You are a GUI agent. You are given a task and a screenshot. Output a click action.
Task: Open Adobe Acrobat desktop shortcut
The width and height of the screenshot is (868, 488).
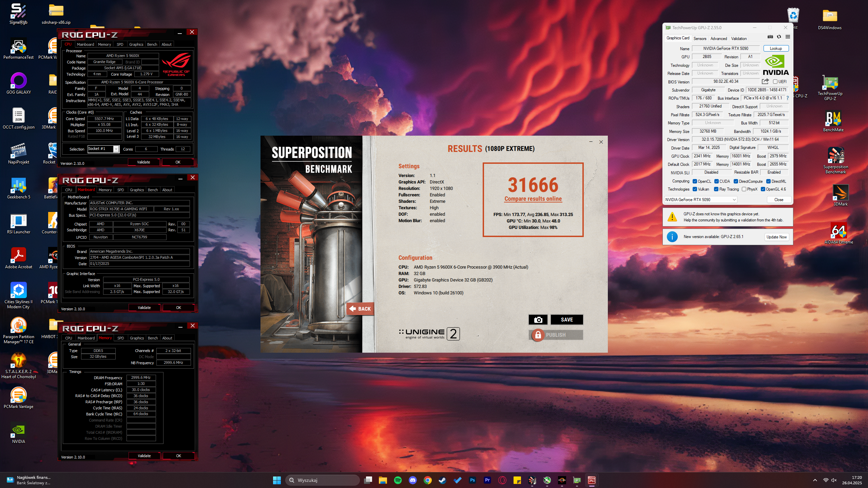coord(19,258)
